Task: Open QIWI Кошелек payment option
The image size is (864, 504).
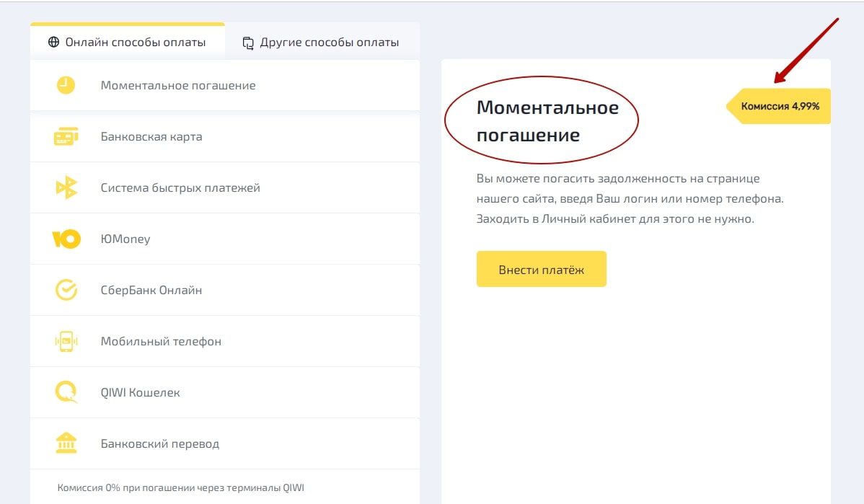Action: tap(225, 393)
